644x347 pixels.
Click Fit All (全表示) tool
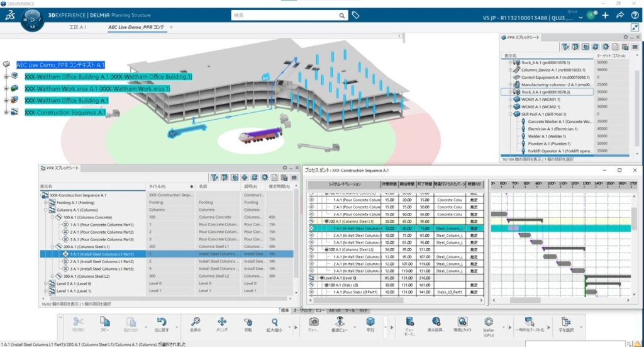coord(196,324)
